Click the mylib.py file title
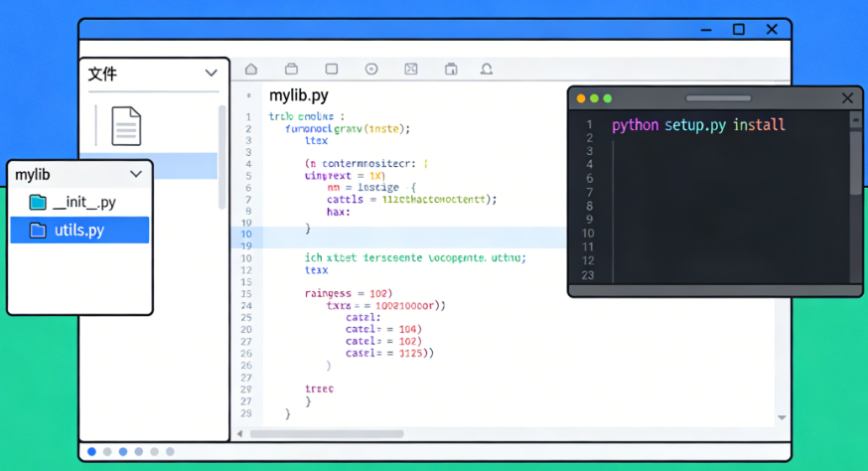Viewport: 868px width, 471px height. coord(298,95)
